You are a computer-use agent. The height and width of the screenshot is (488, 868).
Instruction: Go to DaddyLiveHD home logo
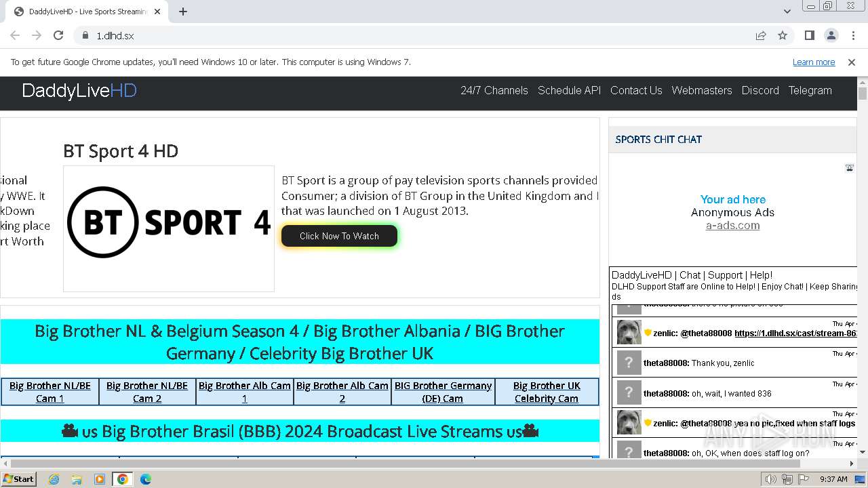79,90
